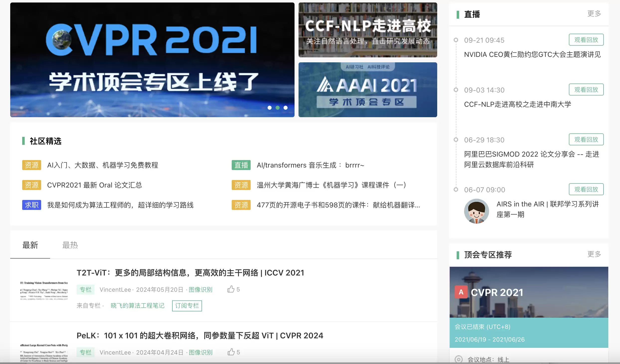Click the green 直播 tag beside AI/transformers post
620x364 pixels.
(241, 165)
